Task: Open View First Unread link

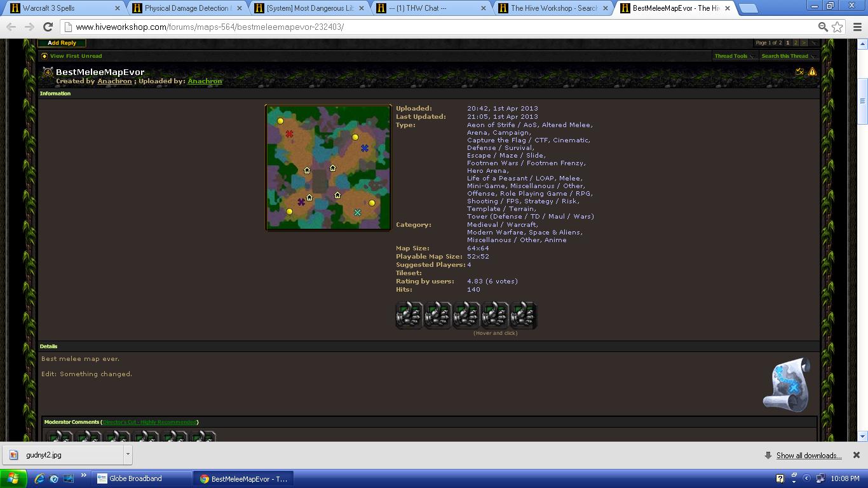Action: pos(76,56)
